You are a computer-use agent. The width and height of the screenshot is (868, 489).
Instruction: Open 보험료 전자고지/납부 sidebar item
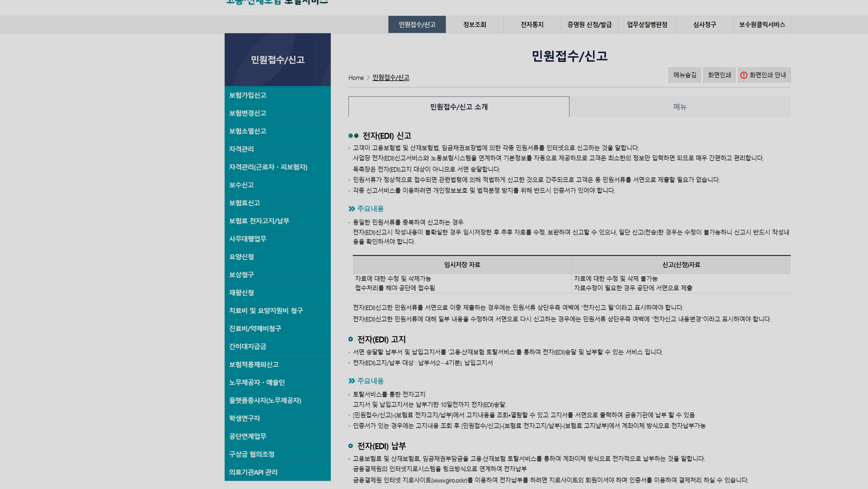tap(259, 221)
